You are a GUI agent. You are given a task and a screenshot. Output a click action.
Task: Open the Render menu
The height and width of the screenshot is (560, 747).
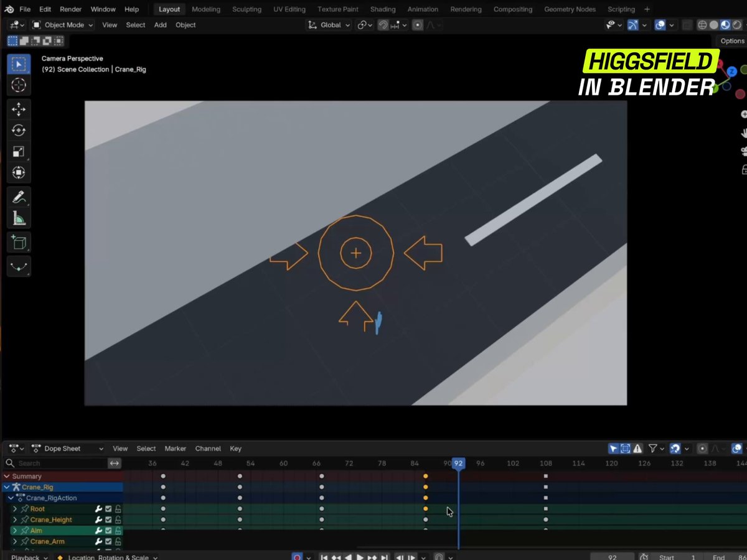pyautogui.click(x=70, y=9)
